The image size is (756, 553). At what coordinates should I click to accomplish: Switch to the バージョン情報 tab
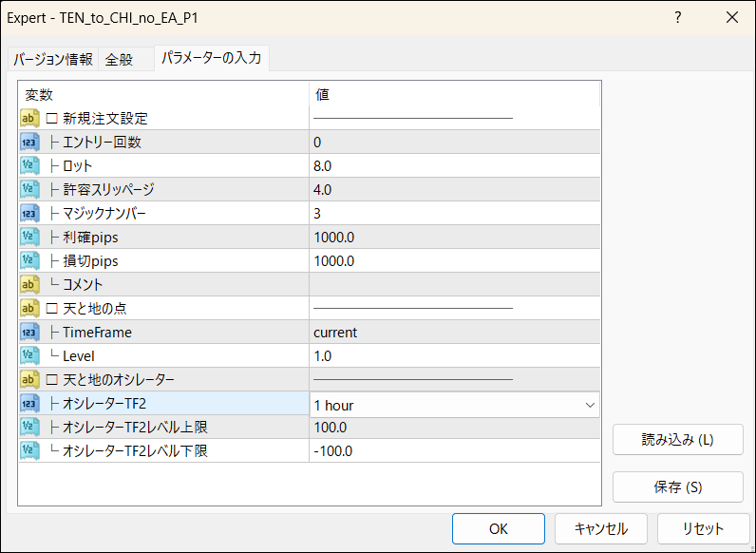tap(53, 60)
